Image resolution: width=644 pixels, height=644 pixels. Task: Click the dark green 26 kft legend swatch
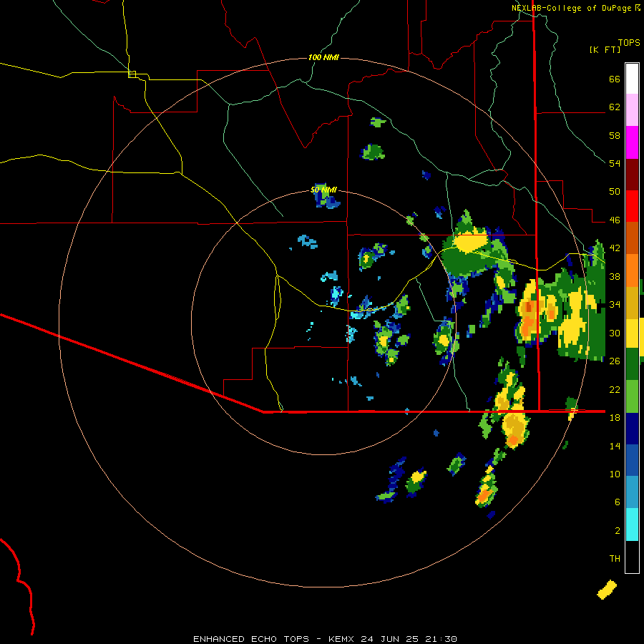(x=632, y=364)
